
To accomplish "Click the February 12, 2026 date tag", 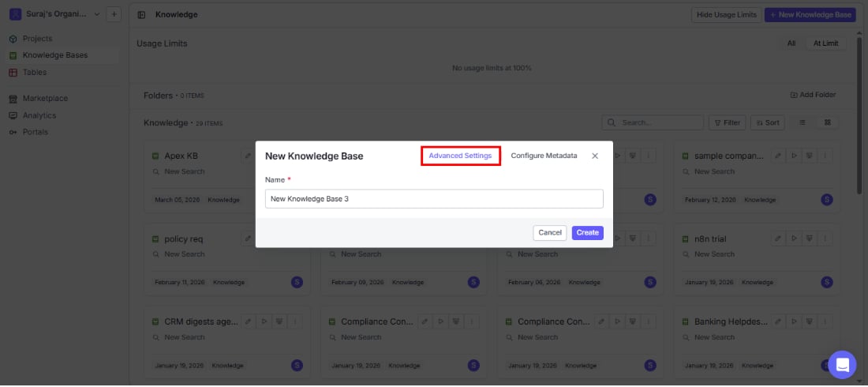I will coord(709,200).
